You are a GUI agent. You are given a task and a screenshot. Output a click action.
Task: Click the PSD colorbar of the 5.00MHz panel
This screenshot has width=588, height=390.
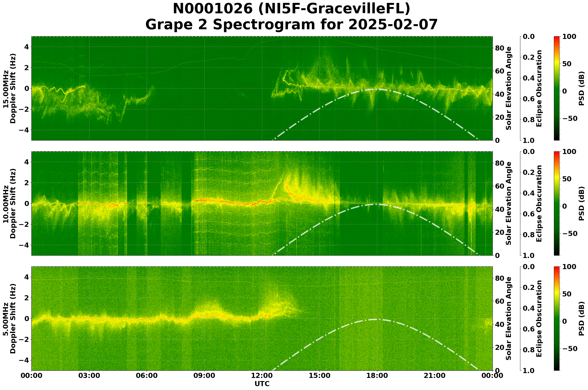pyautogui.click(x=557, y=319)
